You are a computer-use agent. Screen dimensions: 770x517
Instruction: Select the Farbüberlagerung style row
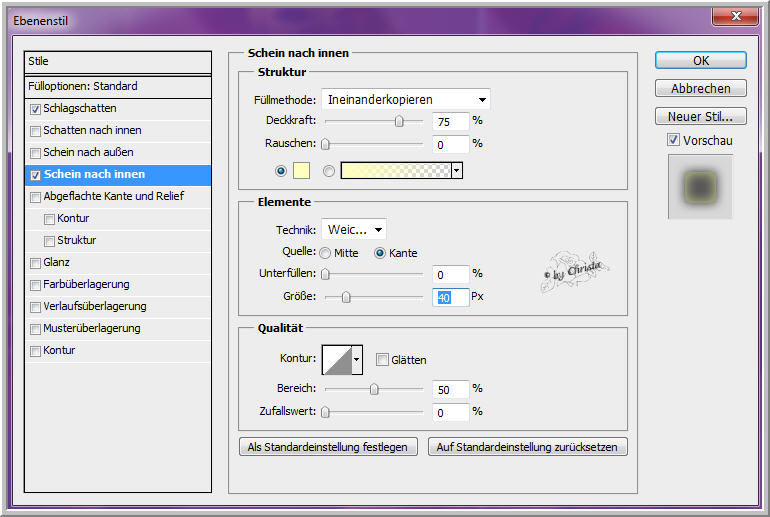(x=118, y=285)
